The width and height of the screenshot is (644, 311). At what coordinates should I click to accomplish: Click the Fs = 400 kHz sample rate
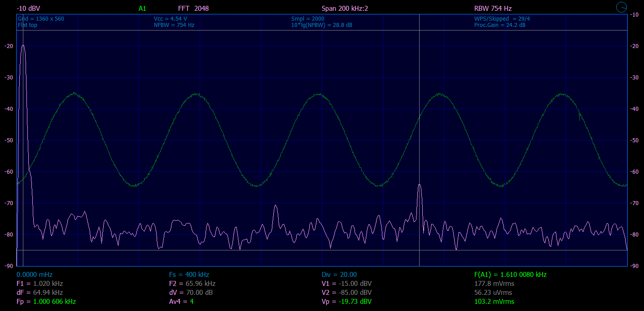[x=189, y=275]
